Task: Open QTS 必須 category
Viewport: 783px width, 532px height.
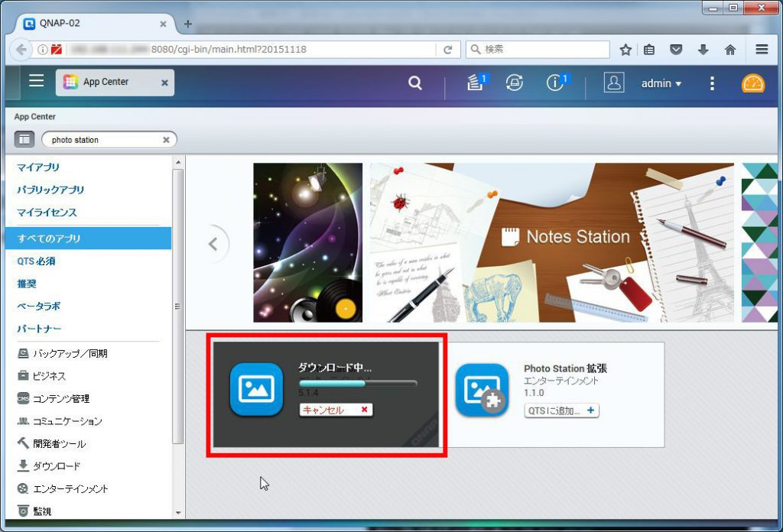Action: [36, 261]
